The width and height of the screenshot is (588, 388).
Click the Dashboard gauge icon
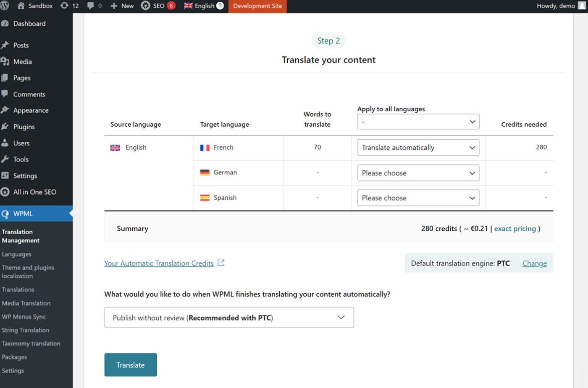[x=5, y=23]
